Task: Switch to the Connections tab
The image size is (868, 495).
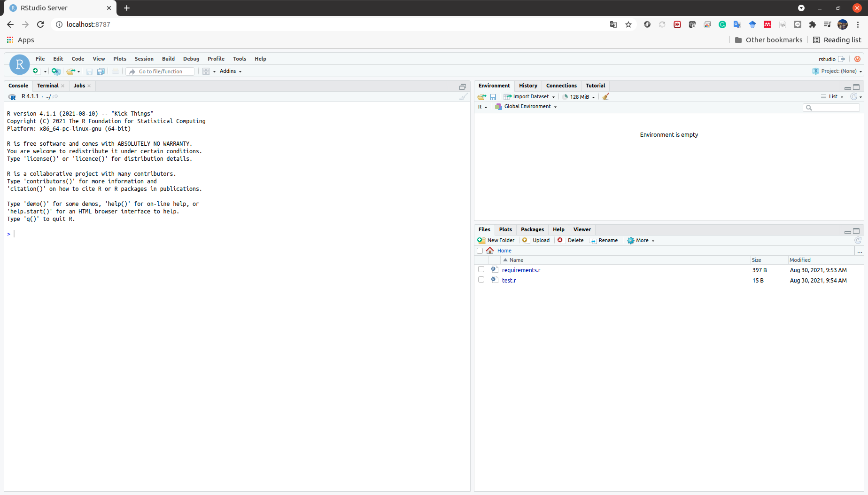Action: [x=561, y=86]
